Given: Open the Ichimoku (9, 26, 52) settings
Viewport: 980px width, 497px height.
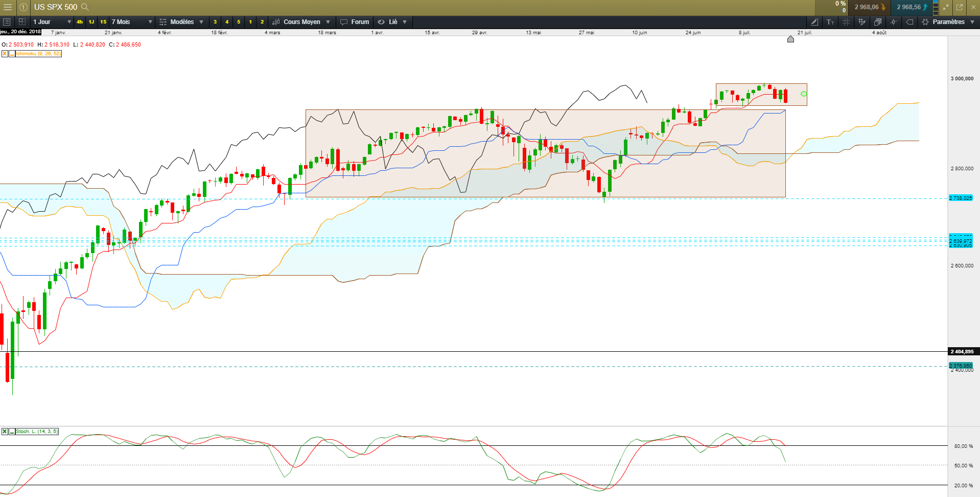Looking at the screenshot, I should click(x=38, y=54).
